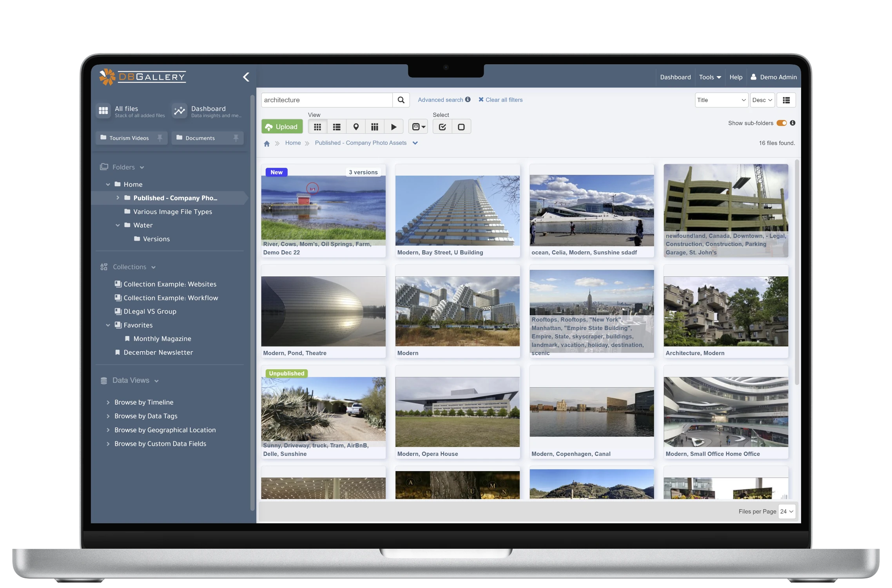Viewport: 892px width, 588px height.
Task: Pin the Tourism Videos shortcut
Action: (160, 138)
